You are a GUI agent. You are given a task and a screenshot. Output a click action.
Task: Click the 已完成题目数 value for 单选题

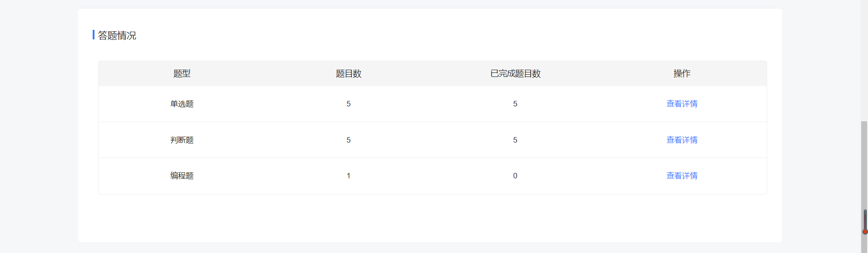click(x=515, y=104)
